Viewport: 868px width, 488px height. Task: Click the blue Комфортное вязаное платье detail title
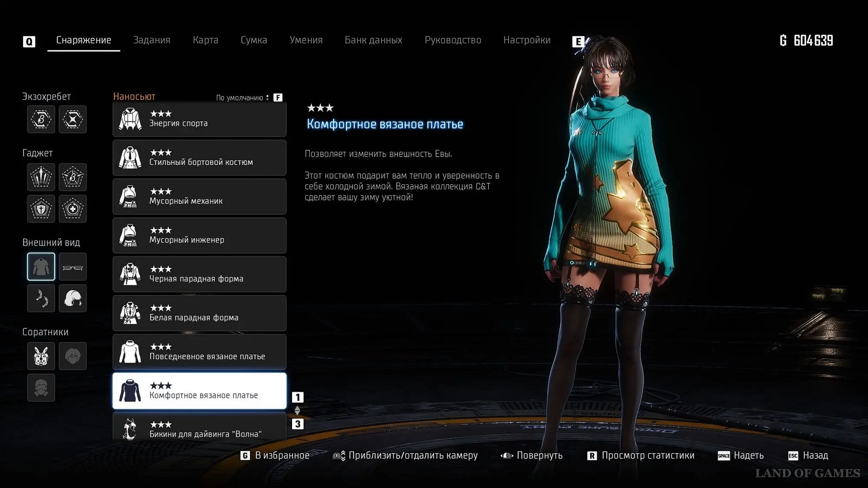[385, 124]
